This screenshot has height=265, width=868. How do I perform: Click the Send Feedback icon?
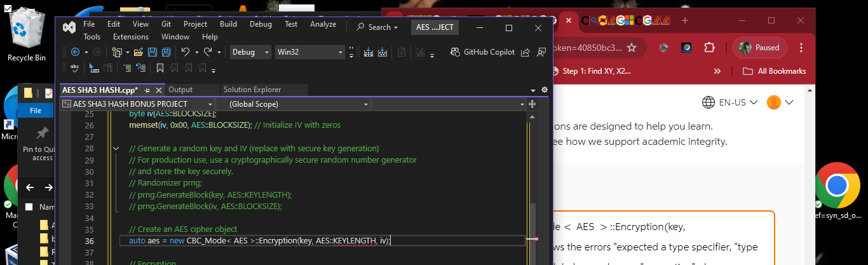541,52
